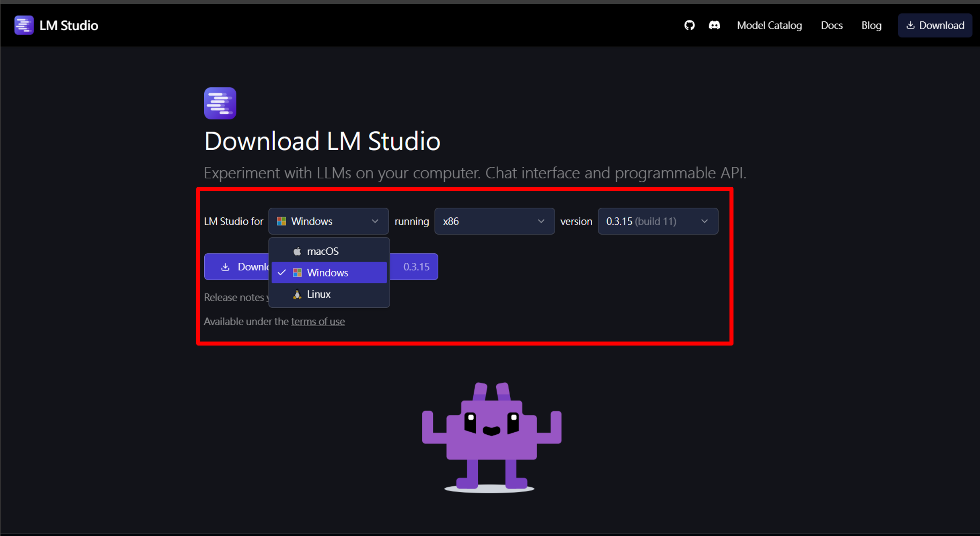980x536 pixels.
Task: Open the GitHub icon link
Action: point(689,25)
